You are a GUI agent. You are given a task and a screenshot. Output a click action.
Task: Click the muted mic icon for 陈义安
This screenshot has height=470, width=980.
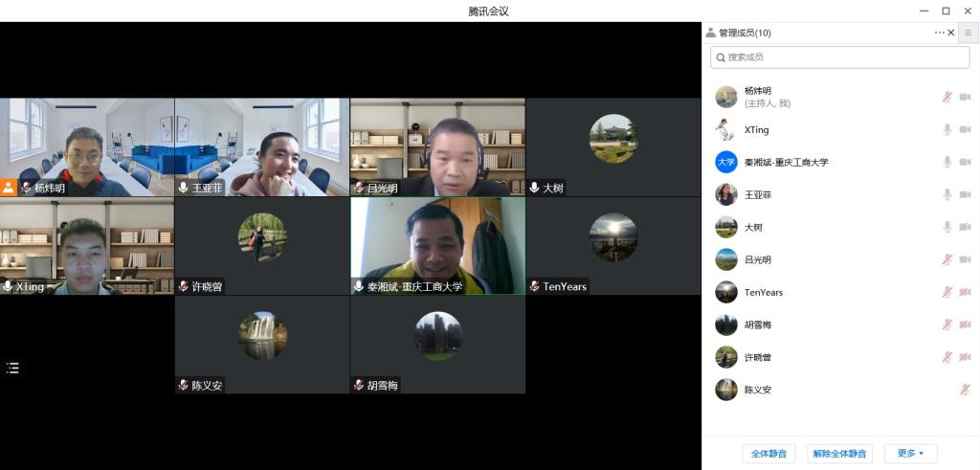[x=965, y=390]
